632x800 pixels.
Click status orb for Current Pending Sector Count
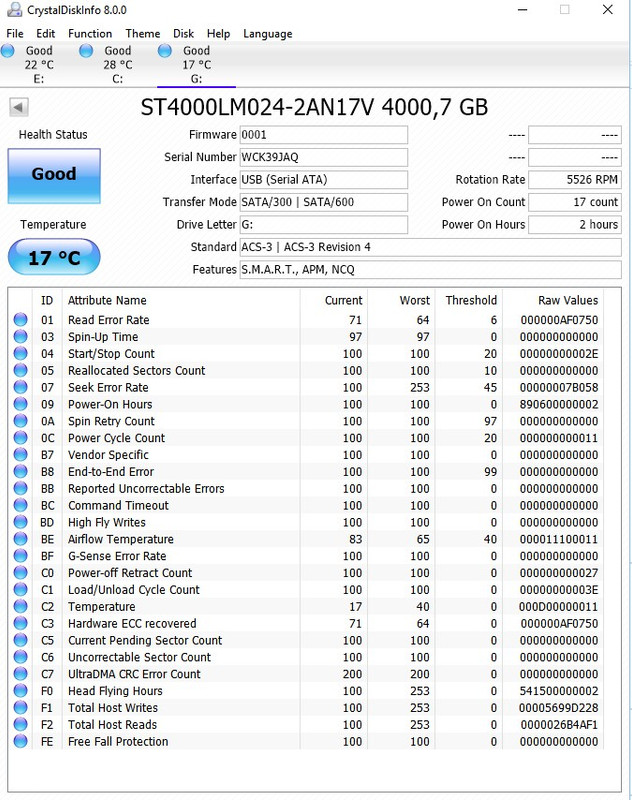[x=20, y=639]
